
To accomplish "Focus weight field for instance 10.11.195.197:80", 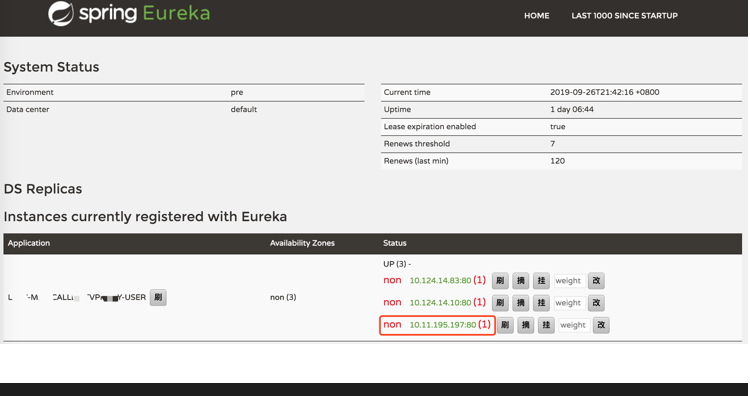I will pos(574,325).
